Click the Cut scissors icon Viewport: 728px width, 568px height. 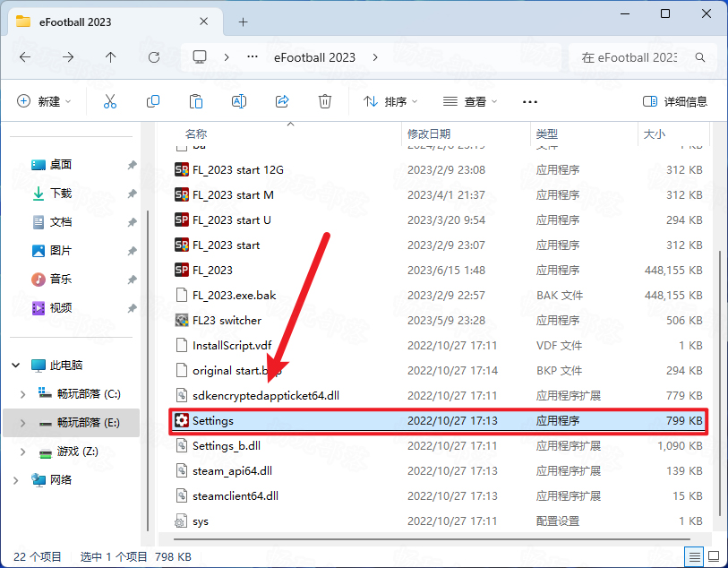point(110,101)
